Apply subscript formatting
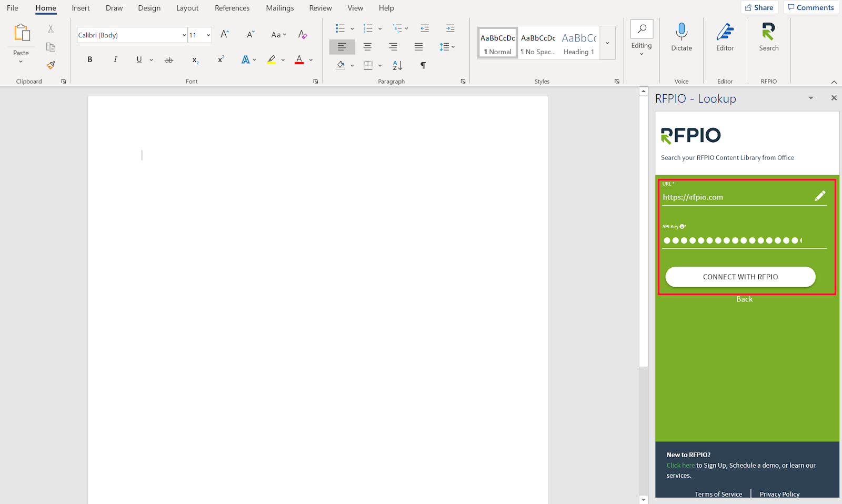 (195, 60)
